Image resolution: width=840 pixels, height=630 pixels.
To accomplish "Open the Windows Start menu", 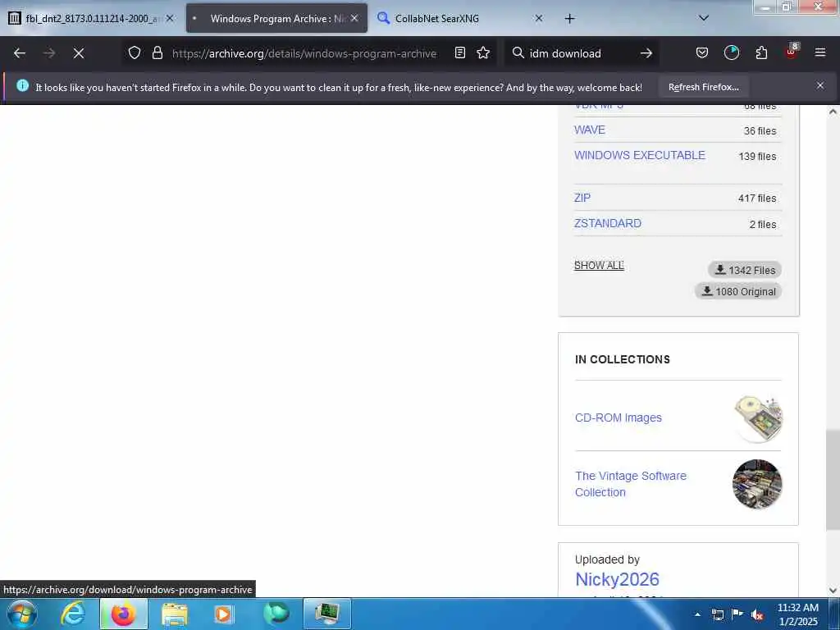I will [x=22, y=614].
